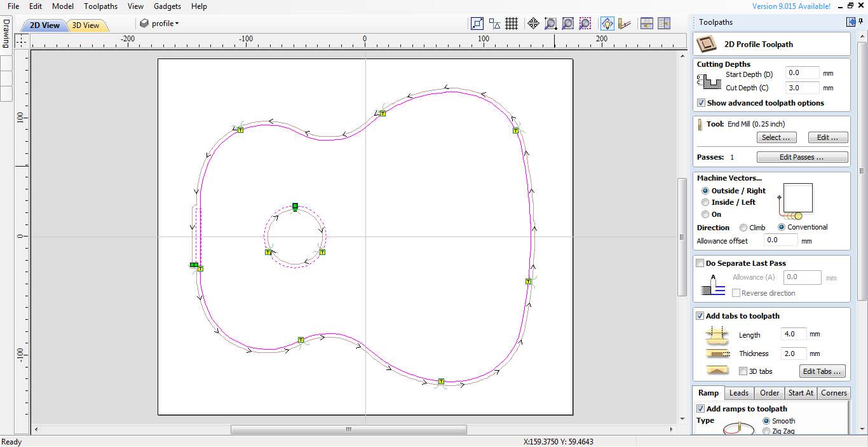Click the snap to grid icon

(x=512, y=24)
